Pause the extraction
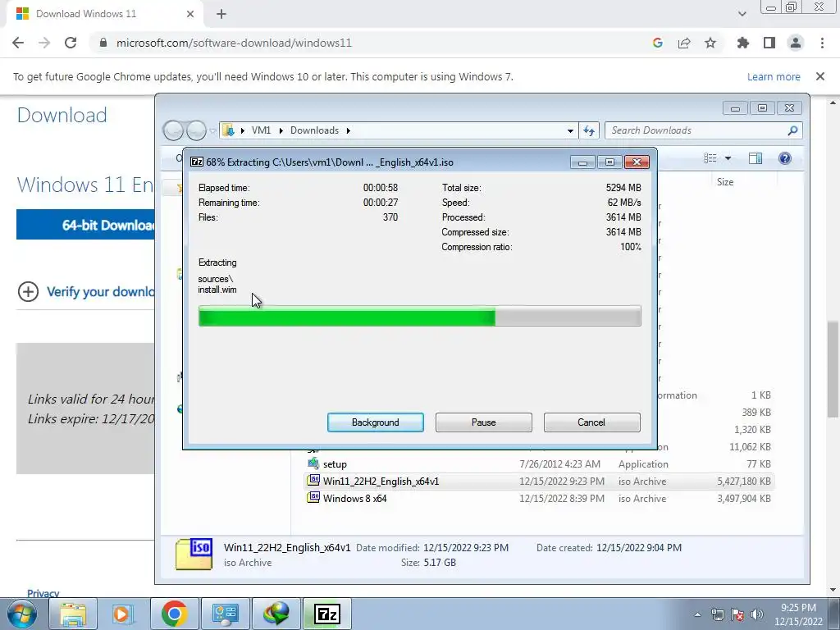This screenshot has height=630, width=840. [483, 422]
